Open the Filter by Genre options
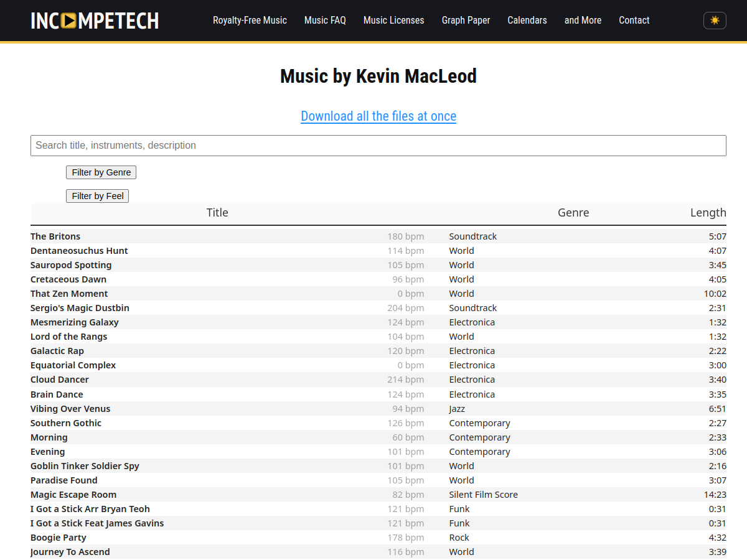 pos(101,172)
